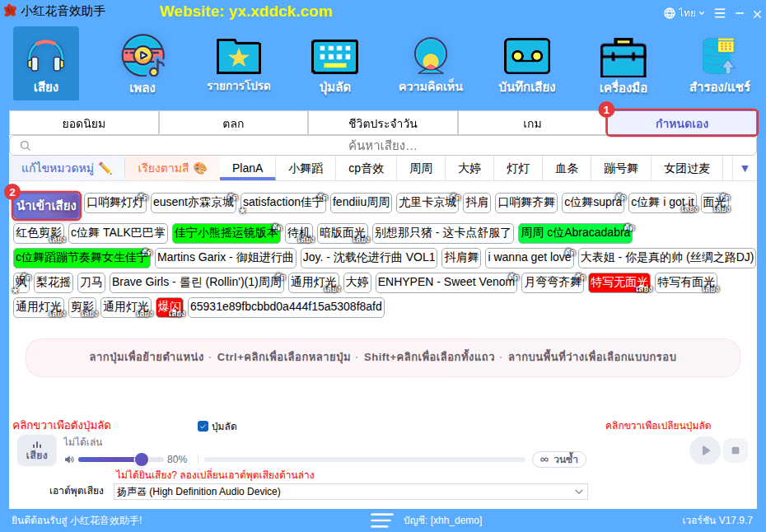Play the c位舞 TALK巴巴掌 sound

pos(118,233)
